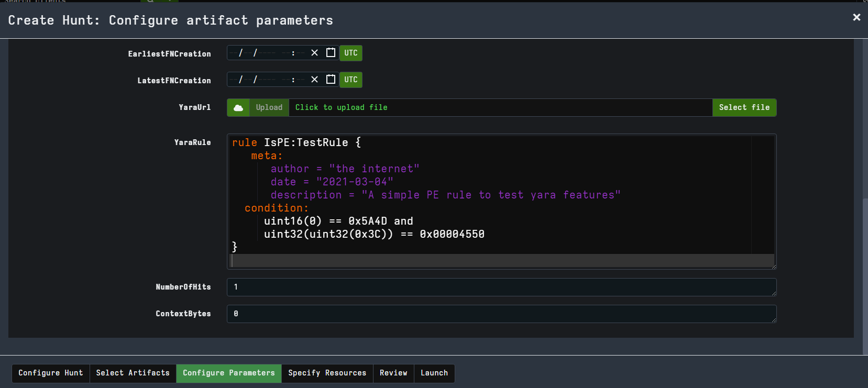Click the 'uint32(uint32(0x3C))' line

click(x=374, y=234)
